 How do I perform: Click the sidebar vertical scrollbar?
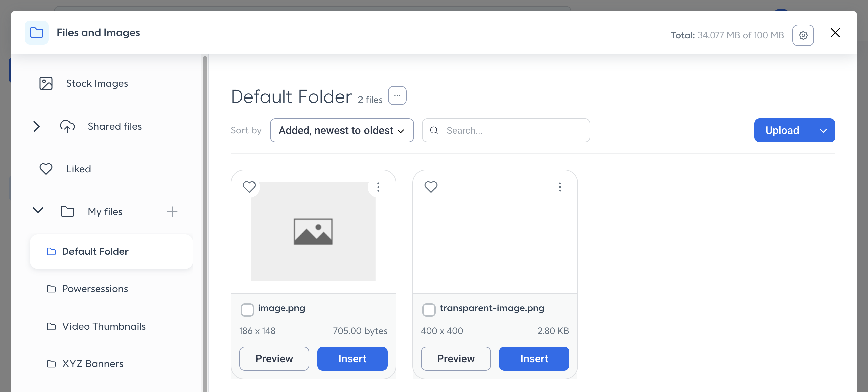205,224
